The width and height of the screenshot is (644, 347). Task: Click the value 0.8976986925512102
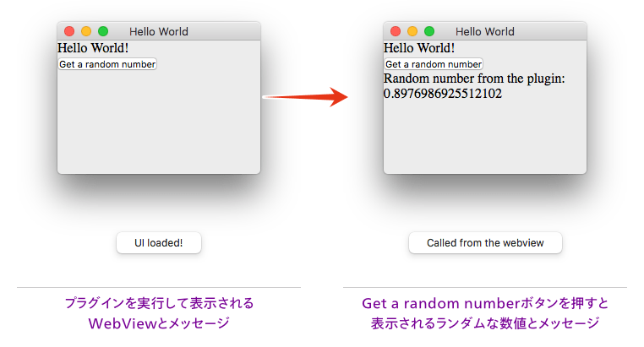coord(443,93)
